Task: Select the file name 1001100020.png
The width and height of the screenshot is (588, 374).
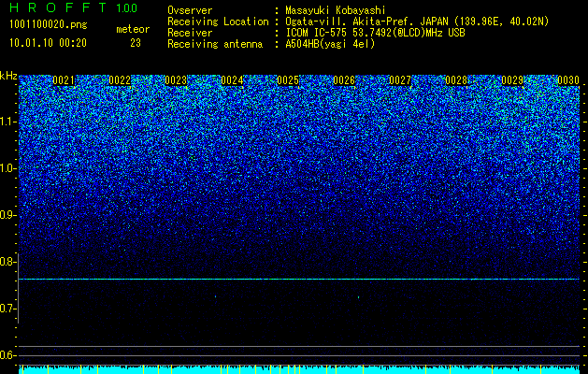Action: click(x=49, y=24)
